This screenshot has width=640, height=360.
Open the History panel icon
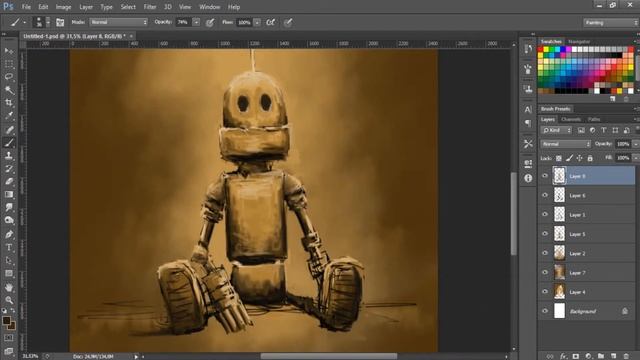528,49
